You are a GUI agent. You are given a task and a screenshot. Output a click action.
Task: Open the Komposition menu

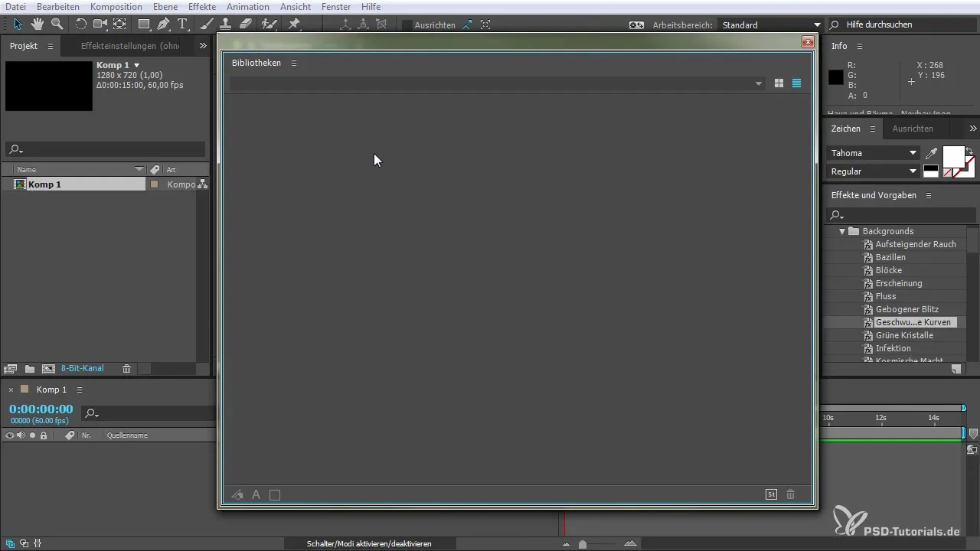[116, 6]
